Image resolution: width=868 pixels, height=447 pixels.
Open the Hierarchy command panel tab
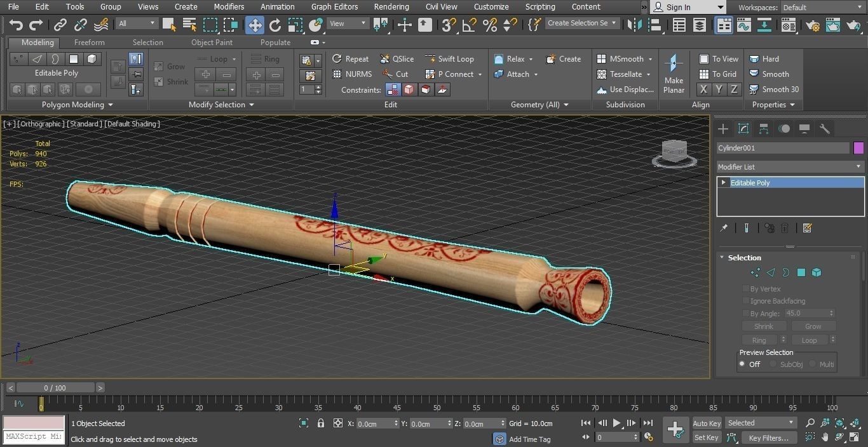point(764,129)
